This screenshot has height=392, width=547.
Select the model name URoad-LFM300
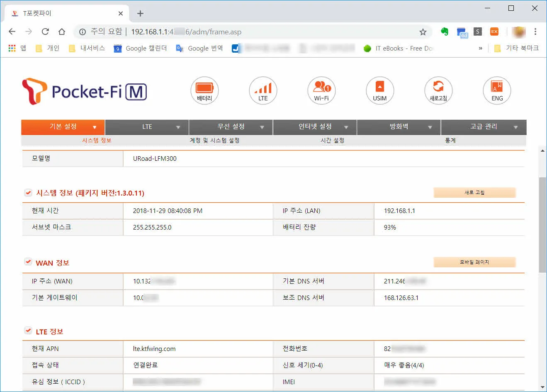[x=155, y=159]
